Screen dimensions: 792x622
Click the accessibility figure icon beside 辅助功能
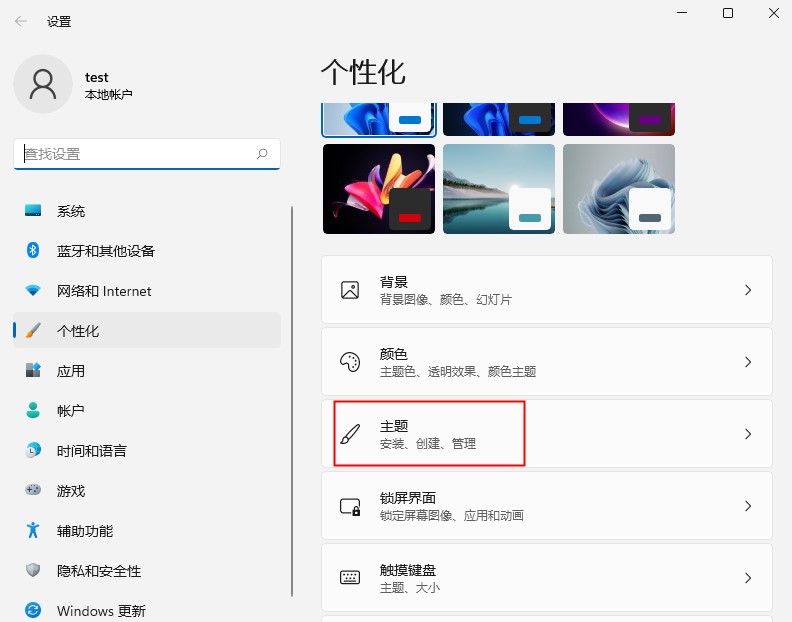click(33, 530)
